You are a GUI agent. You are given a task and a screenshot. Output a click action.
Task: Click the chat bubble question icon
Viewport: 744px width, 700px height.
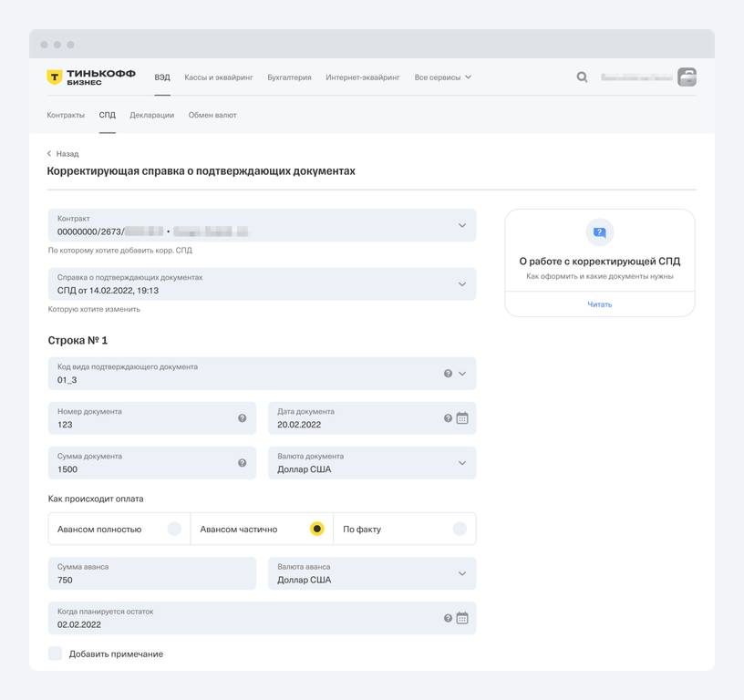coord(599,232)
